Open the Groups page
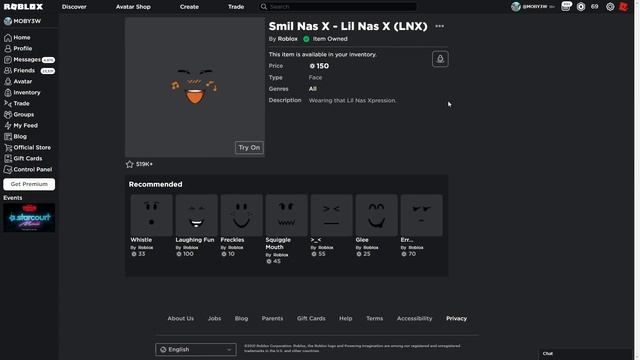Image resolution: width=640 pixels, height=360 pixels. tap(19, 115)
